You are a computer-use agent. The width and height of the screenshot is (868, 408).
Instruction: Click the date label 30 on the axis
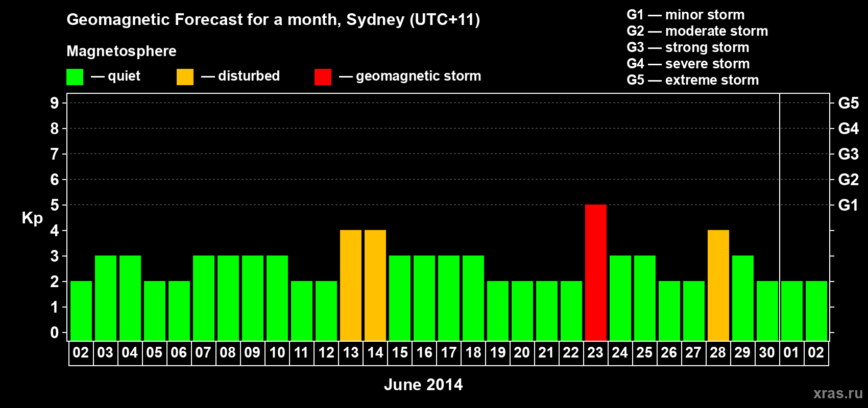pyautogui.click(x=767, y=352)
